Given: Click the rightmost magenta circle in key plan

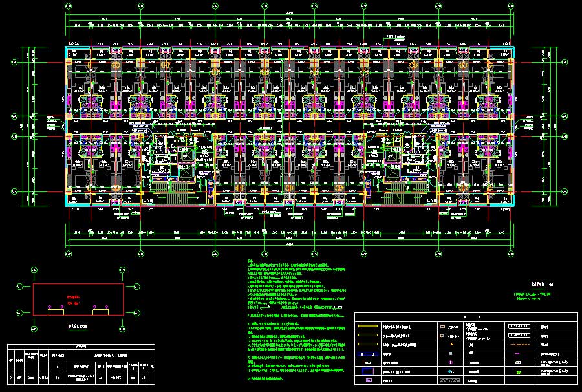Looking at the screenshot, I should tap(107, 307).
